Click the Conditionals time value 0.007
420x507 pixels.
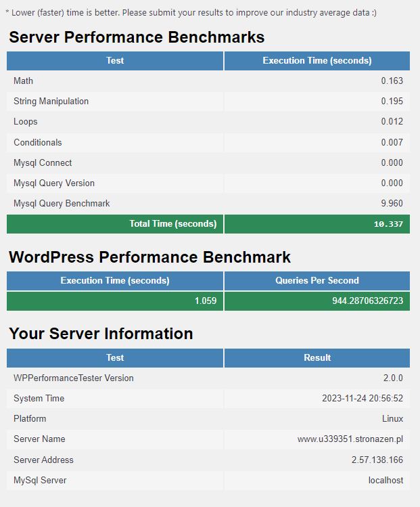(x=392, y=142)
